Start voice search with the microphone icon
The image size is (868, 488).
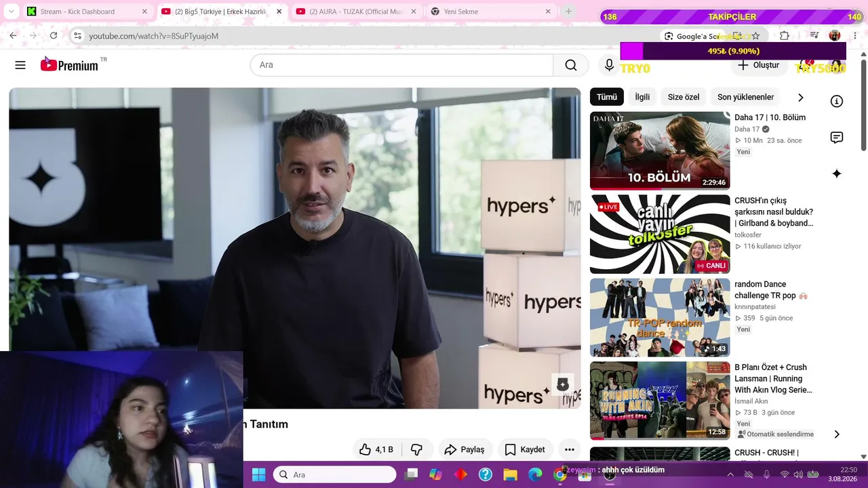click(609, 65)
